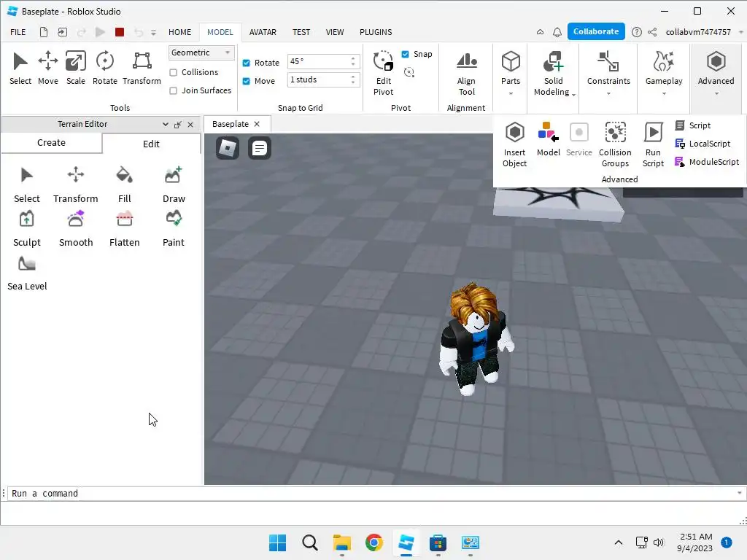This screenshot has height=560, width=747.
Task: Stop the running playtest
Action: coord(120,32)
